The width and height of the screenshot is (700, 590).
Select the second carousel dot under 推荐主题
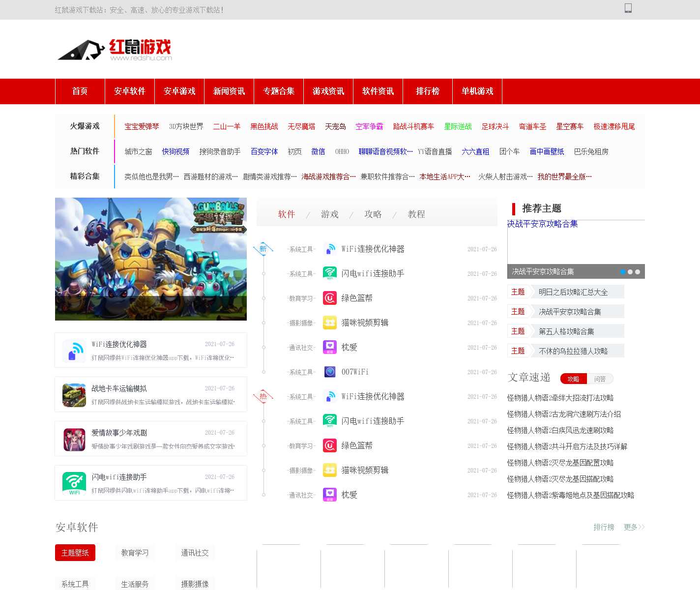pyautogui.click(x=630, y=272)
